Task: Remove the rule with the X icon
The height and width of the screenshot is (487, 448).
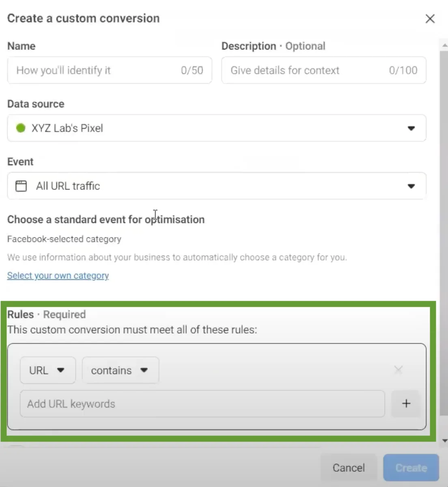Action: pos(398,370)
